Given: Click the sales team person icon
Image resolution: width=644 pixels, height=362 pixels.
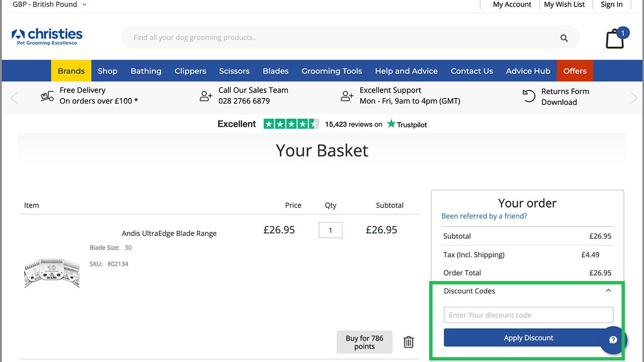Looking at the screenshot, I should (206, 96).
